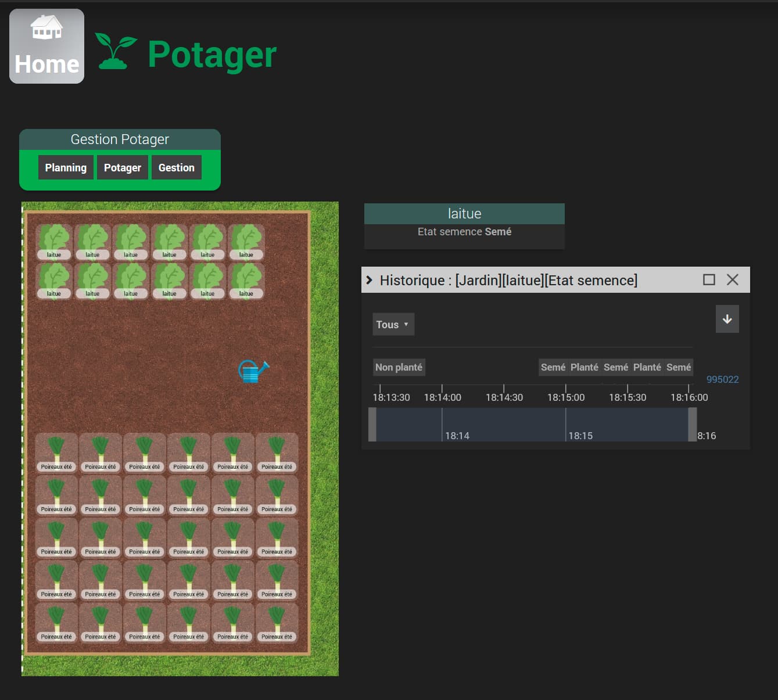Open the 995022 link
778x700 pixels.
(x=723, y=379)
